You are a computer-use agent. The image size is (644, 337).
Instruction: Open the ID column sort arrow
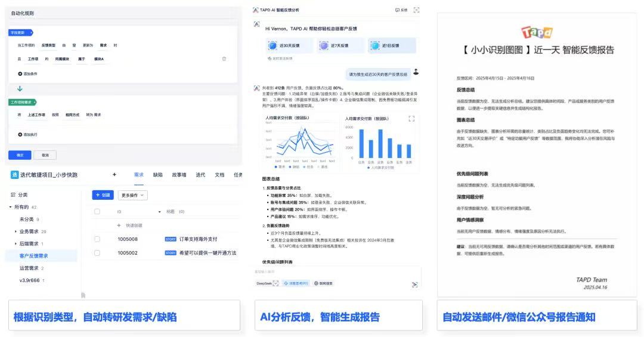click(159, 212)
